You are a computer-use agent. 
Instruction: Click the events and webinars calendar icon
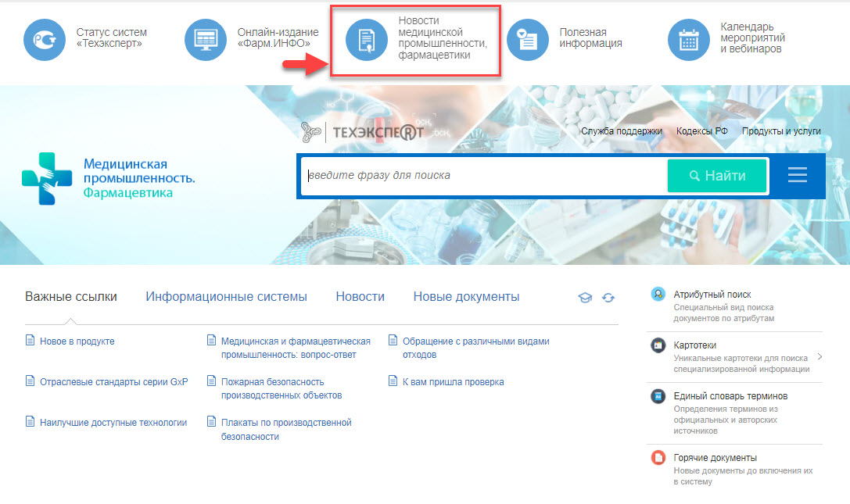point(689,38)
